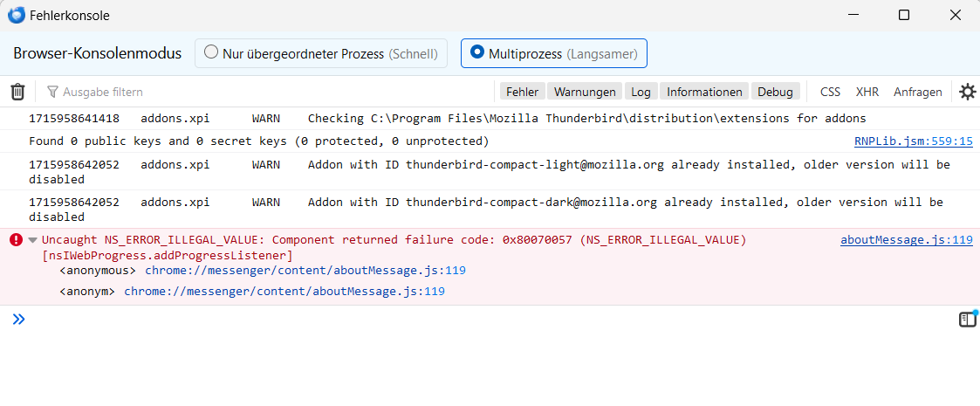Click the red error icon
Viewport: 980px width, 406px height.
click(x=16, y=240)
